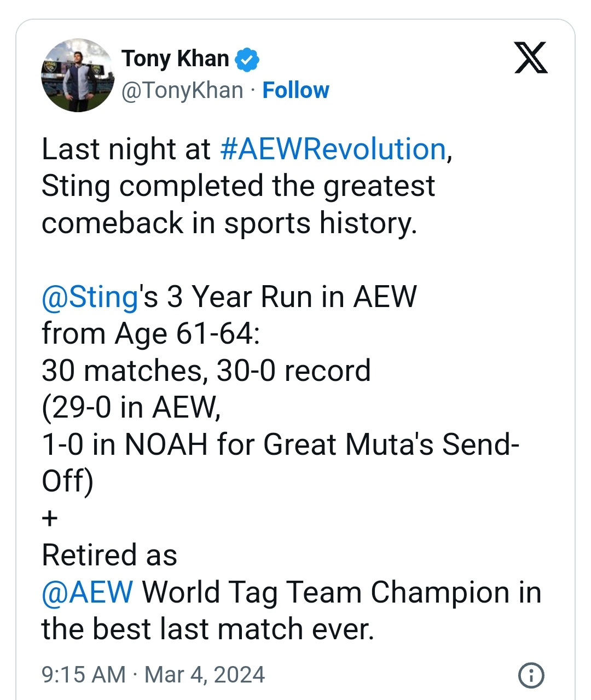591x700 pixels.
Task: Select the "comeback in sports history." line
Action: (229, 223)
